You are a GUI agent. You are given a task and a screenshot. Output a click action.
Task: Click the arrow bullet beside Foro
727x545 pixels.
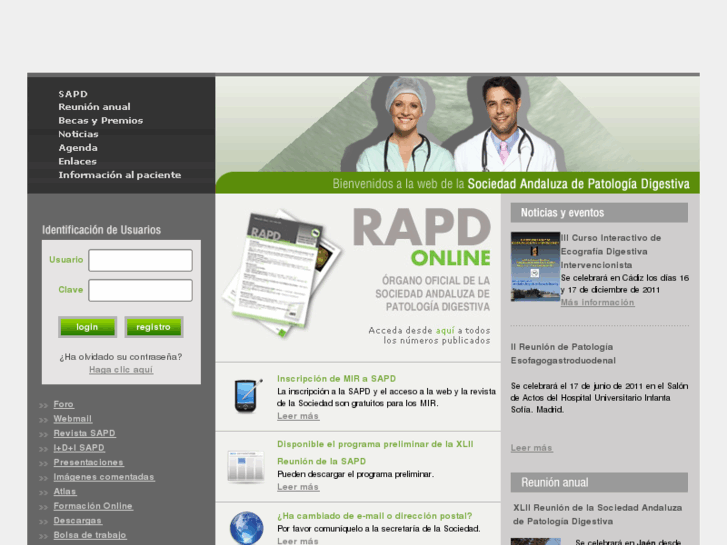tap(44, 405)
